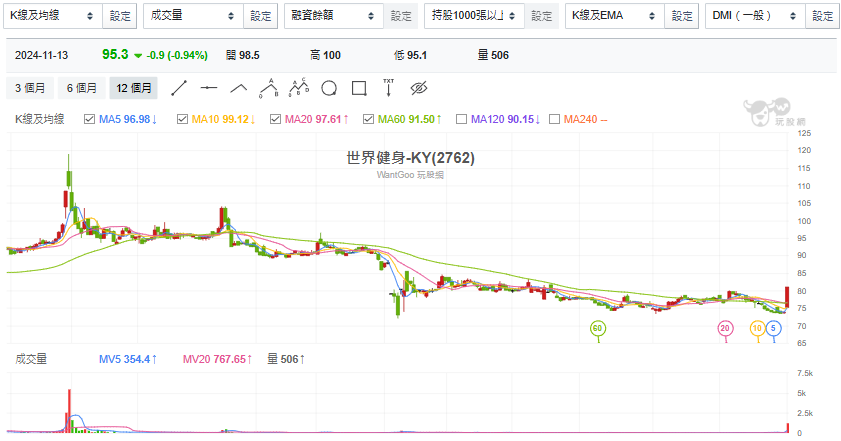Screen dimensions: 841x441
Task: Open the DMI (一般) dropdown
Action: coord(755,16)
